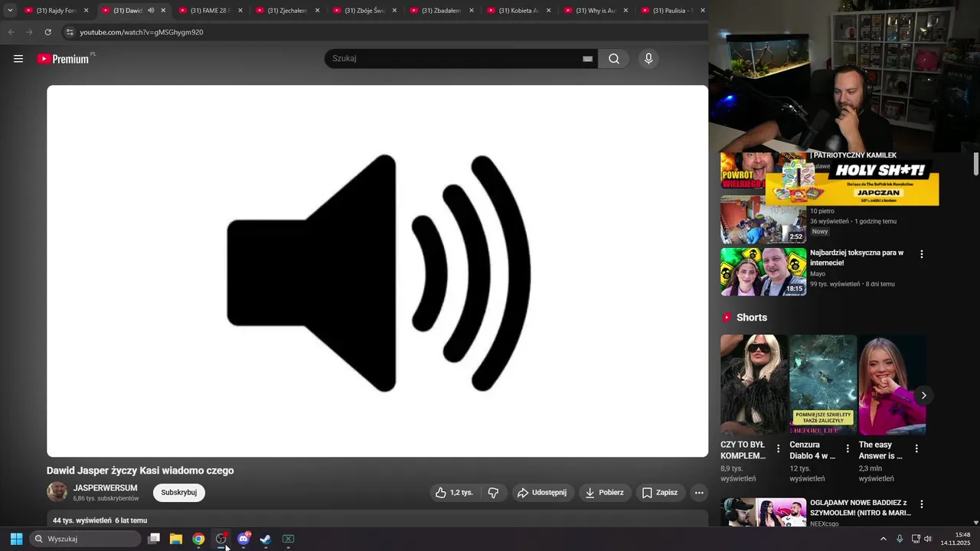Image resolution: width=980 pixels, height=551 pixels.
Task: Open JASPERWERSUM channel name link
Action: coord(106,488)
